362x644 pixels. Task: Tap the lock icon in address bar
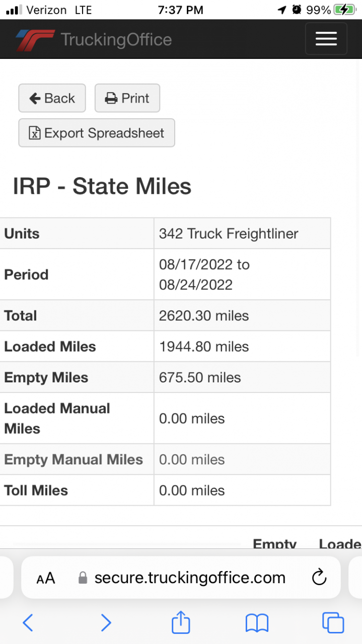coord(83,578)
